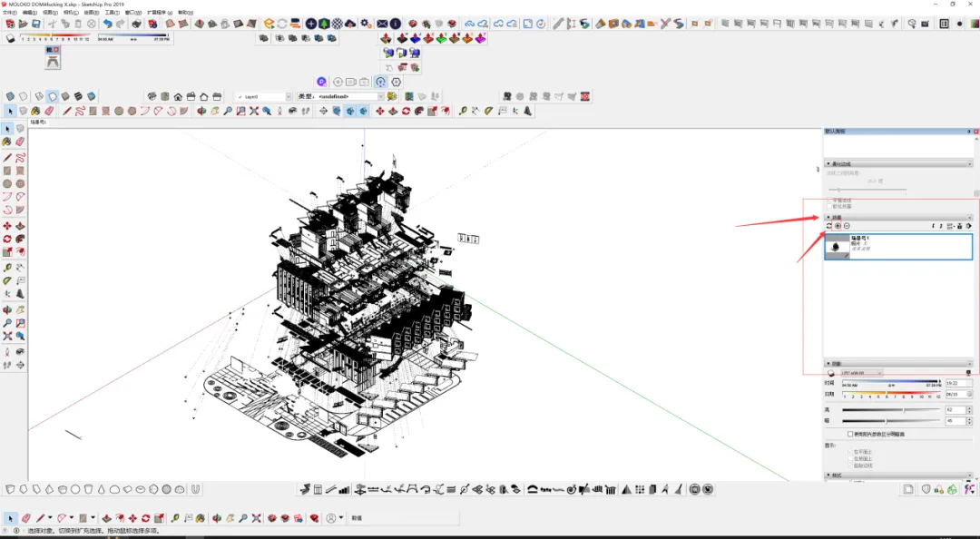Collapse the 场景 scenes panel
The height and width of the screenshot is (539, 980).
pyautogui.click(x=828, y=218)
